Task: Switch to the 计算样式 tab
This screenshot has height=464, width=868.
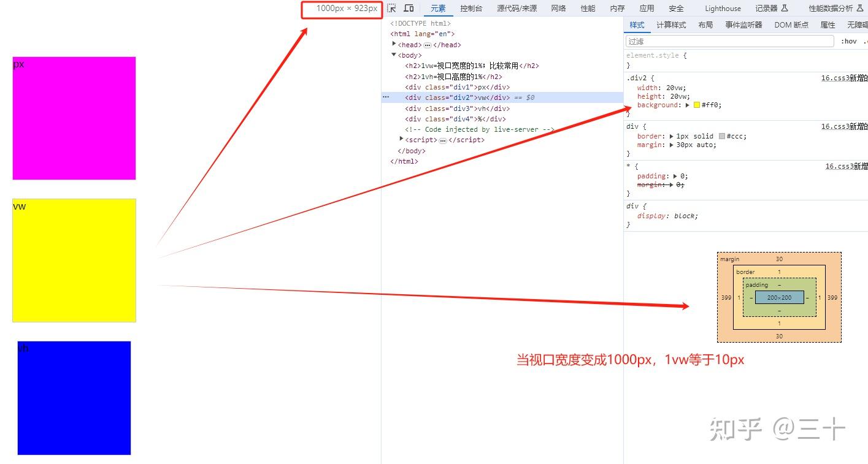Action: pyautogui.click(x=672, y=25)
